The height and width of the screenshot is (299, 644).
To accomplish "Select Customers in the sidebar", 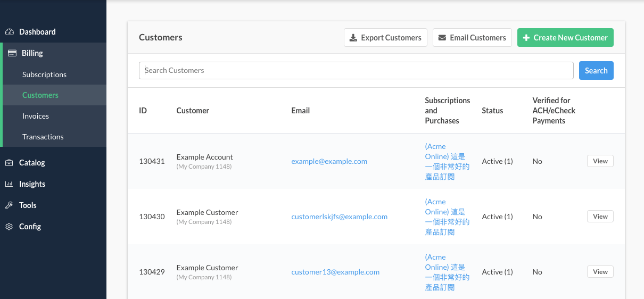I will point(40,95).
